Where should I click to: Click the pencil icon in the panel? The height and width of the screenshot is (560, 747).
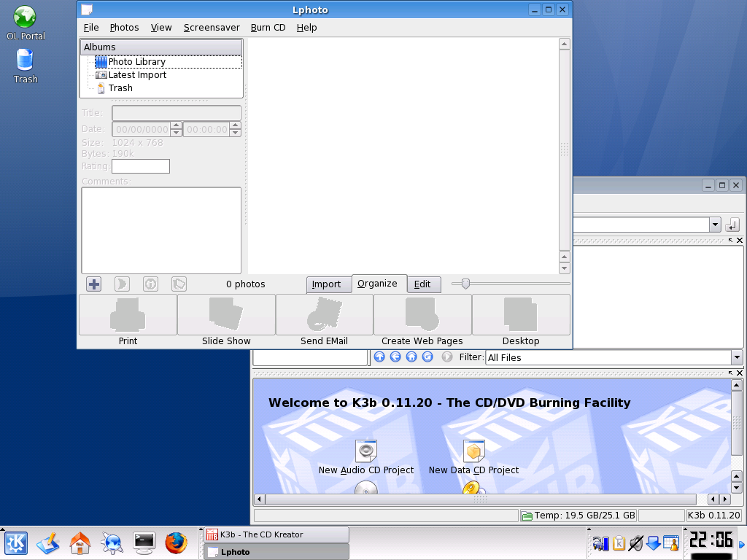(47, 543)
